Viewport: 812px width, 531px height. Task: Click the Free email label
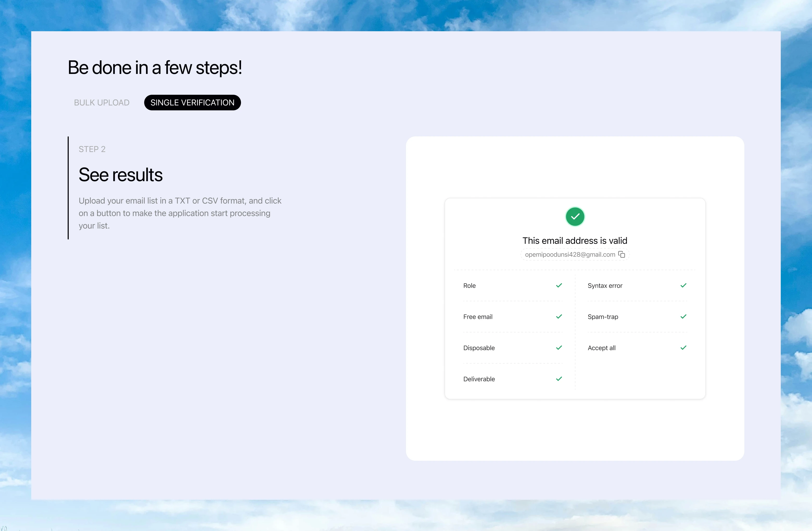click(x=478, y=317)
